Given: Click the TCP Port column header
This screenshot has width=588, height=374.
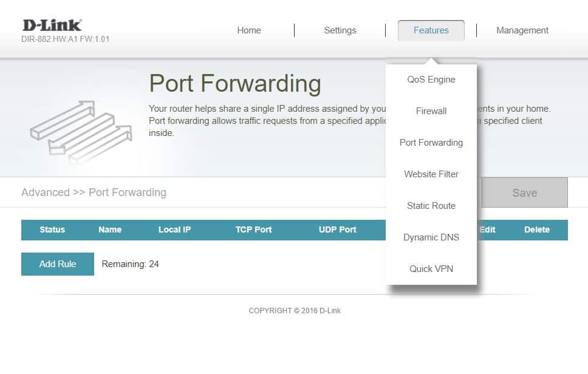Looking at the screenshot, I should tap(253, 229).
